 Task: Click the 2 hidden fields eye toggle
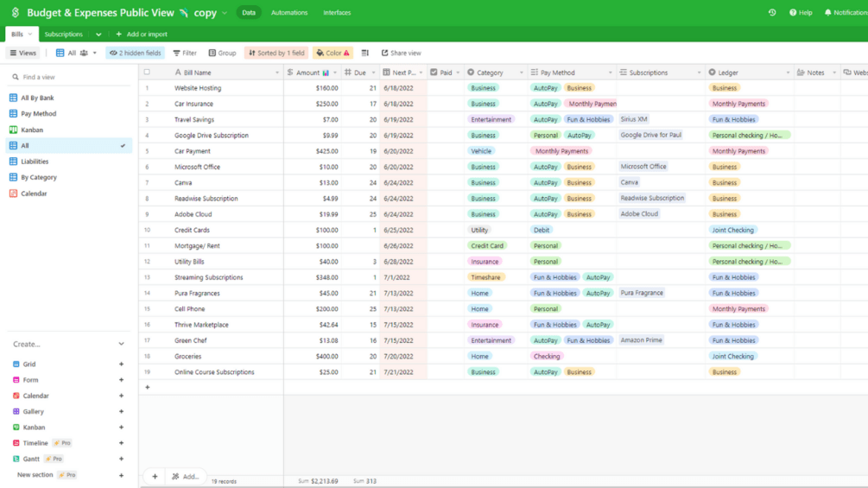[135, 53]
